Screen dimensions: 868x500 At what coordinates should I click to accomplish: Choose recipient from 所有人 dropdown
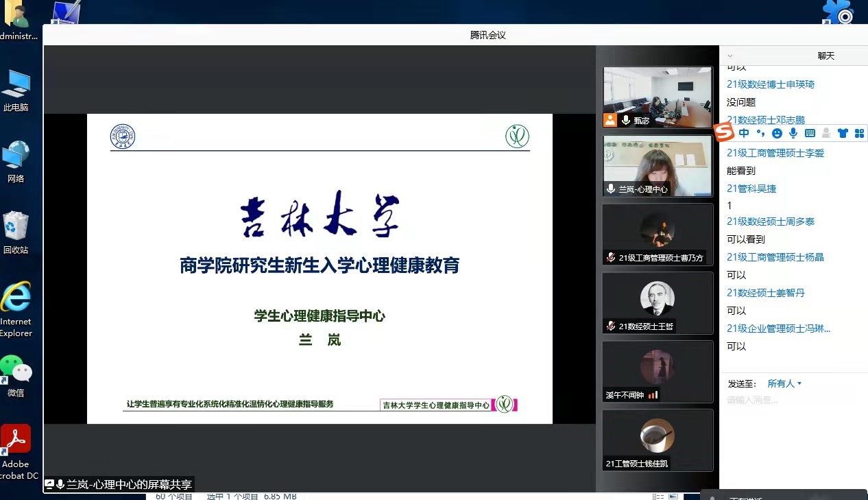pos(784,383)
